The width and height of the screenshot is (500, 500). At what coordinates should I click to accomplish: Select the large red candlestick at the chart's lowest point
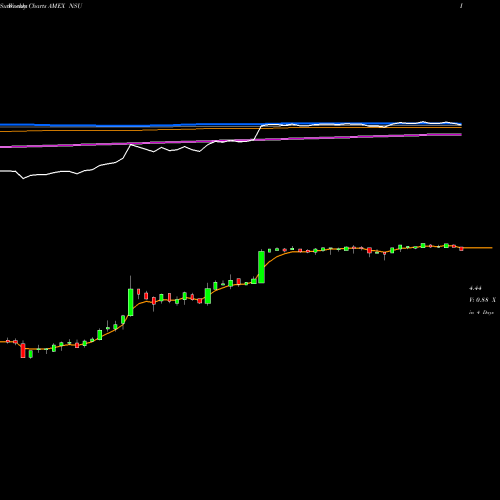pyautogui.click(x=23, y=350)
